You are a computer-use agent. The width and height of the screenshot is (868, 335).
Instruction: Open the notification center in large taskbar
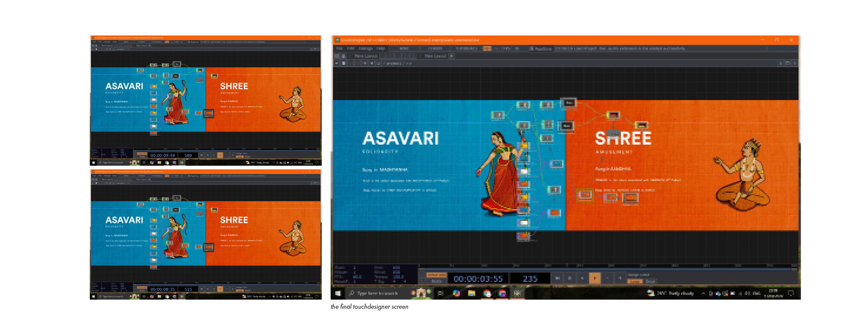tap(791, 293)
